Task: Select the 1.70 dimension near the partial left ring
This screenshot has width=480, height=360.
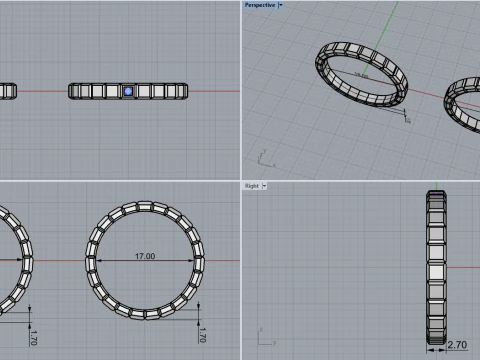Action: [x=33, y=338]
